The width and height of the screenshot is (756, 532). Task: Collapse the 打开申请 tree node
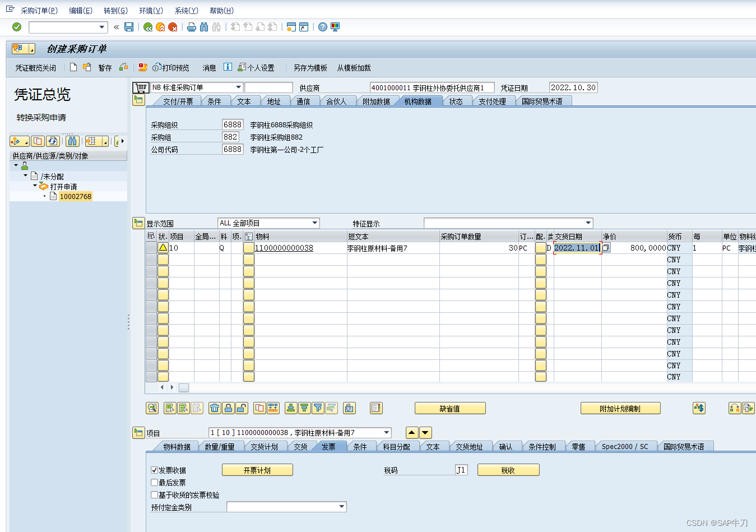(x=35, y=186)
